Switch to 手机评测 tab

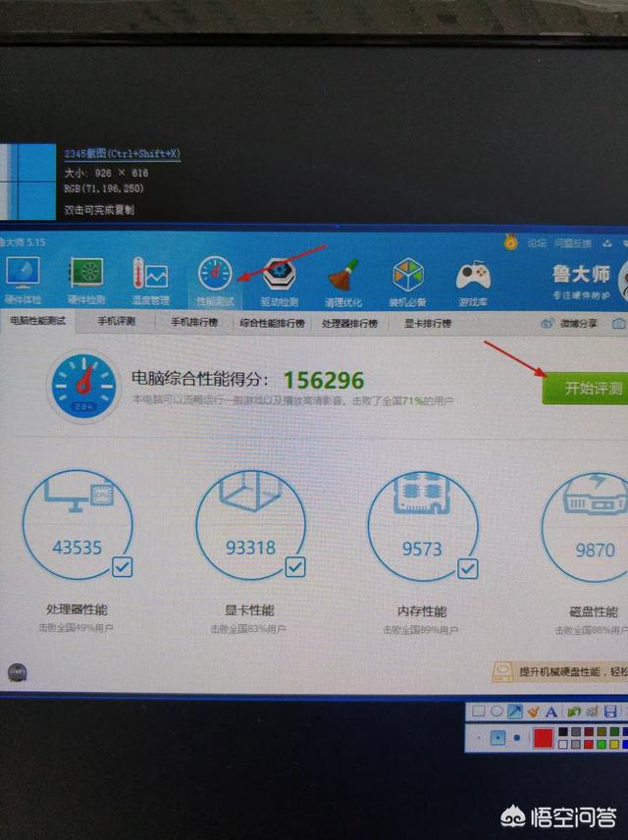116,322
